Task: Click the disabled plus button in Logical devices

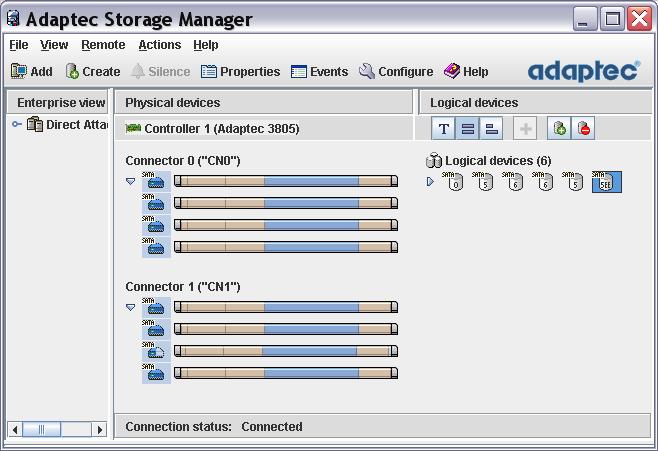Action: 525,128
